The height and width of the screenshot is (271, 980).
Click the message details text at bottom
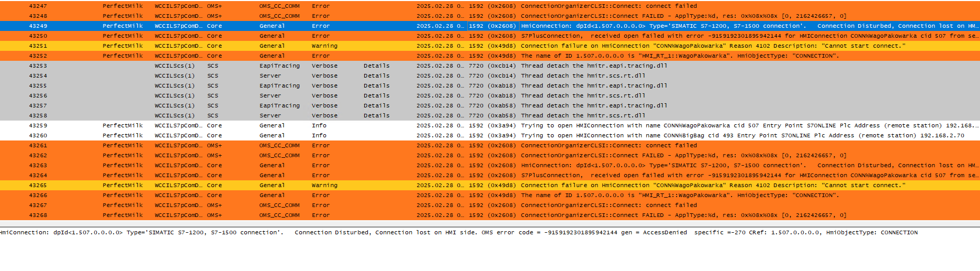click(458, 233)
